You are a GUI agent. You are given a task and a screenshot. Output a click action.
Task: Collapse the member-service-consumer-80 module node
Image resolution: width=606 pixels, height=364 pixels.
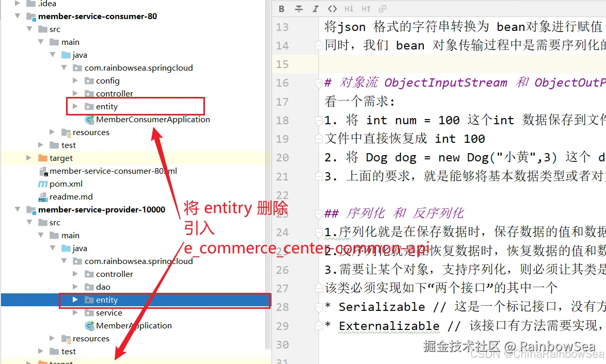coord(18,16)
